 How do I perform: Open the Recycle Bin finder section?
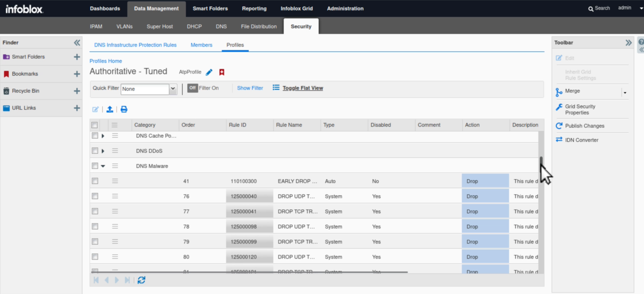click(x=26, y=91)
